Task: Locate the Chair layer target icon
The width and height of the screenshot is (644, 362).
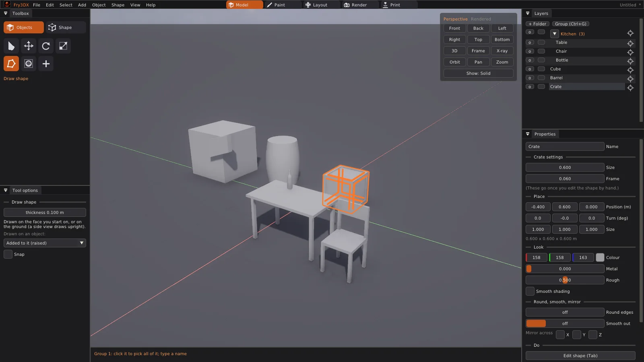Action: tap(630, 52)
